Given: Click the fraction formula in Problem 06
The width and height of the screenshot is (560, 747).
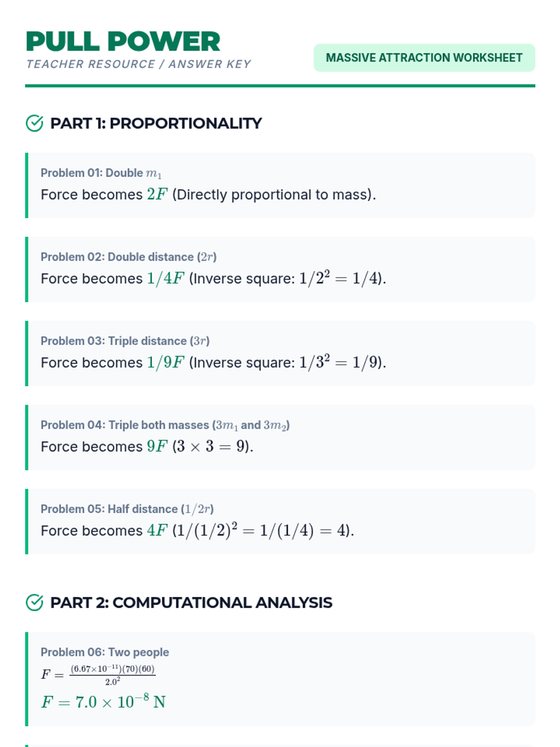Looking at the screenshot, I should click(x=112, y=675).
